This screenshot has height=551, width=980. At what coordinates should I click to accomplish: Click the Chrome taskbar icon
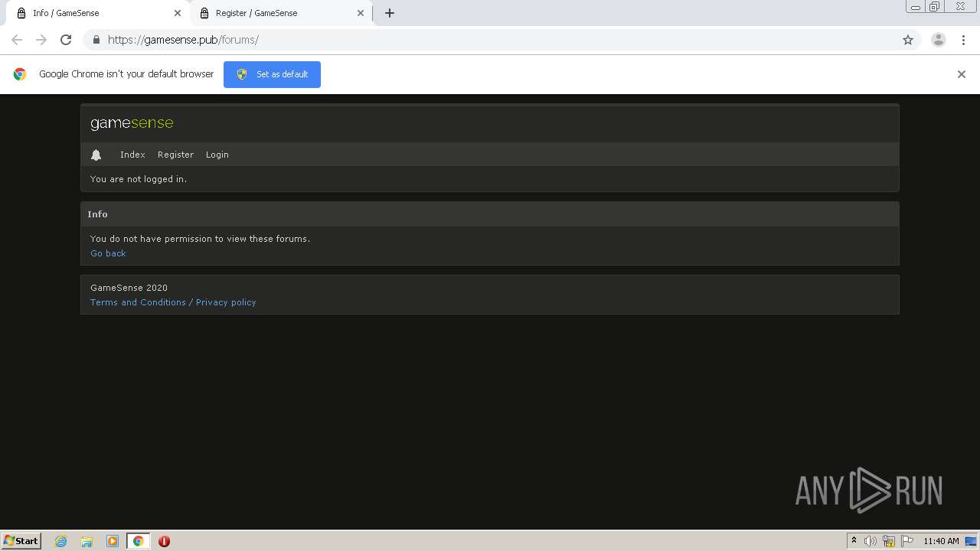pos(138,541)
